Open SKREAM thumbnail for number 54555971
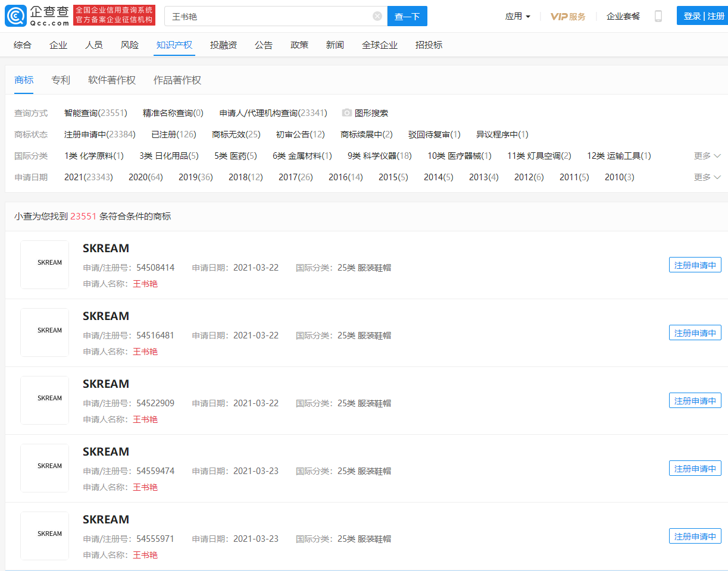The height and width of the screenshot is (571, 728). point(45,536)
